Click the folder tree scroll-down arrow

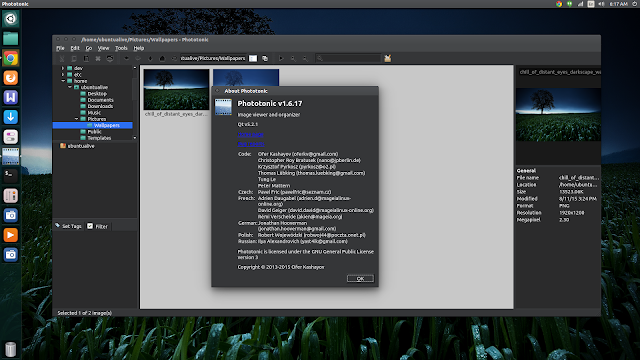pos(135,138)
